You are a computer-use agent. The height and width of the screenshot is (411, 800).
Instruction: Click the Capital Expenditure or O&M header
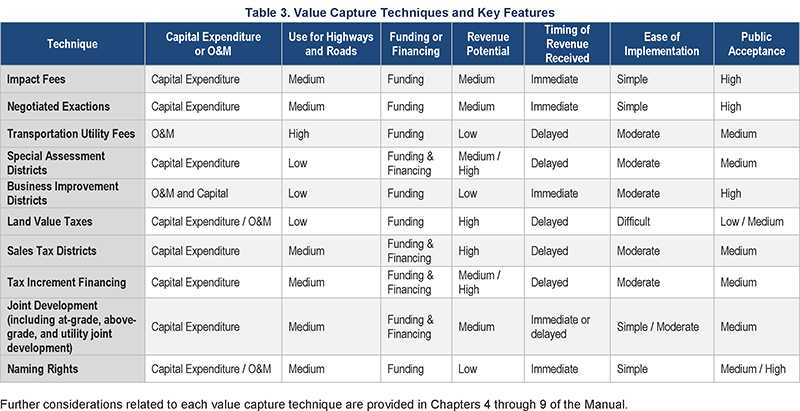click(213, 44)
